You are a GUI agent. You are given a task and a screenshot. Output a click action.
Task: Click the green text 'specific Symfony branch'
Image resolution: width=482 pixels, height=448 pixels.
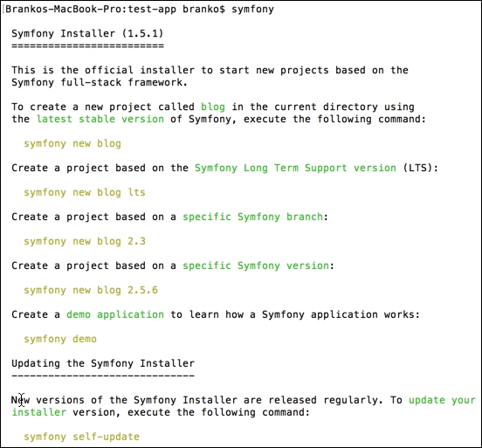(252, 217)
